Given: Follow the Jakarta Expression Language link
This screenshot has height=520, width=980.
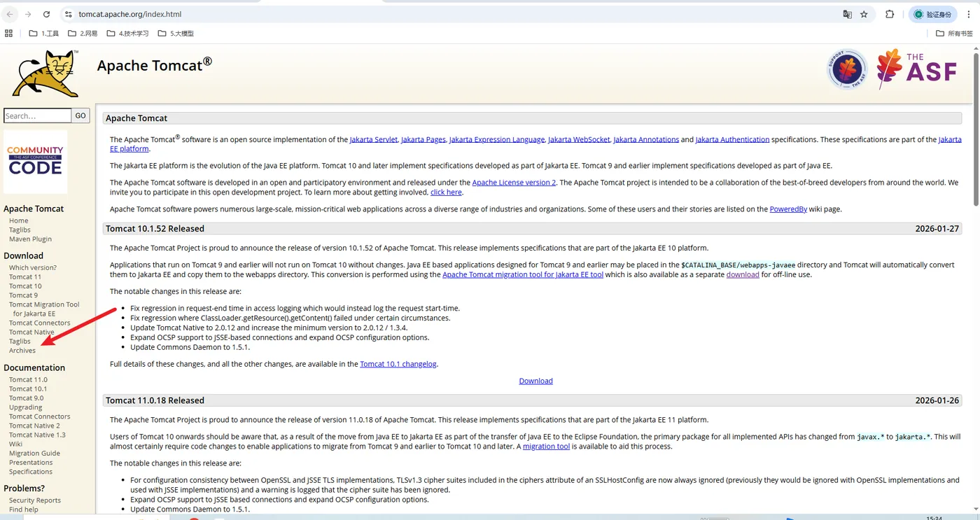Looking at the screenshot, I should click(497, 139).
